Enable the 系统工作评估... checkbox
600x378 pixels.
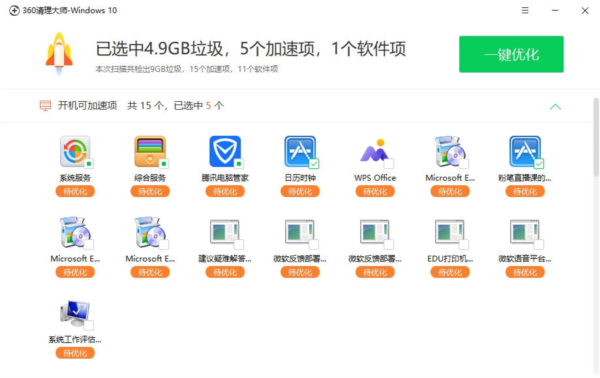coord(89,326)
